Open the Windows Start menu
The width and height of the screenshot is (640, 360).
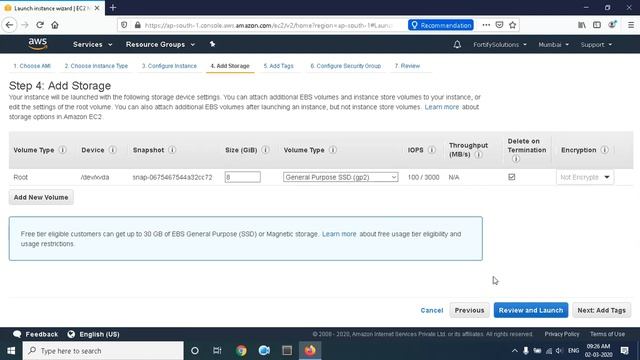coord(11,351)
